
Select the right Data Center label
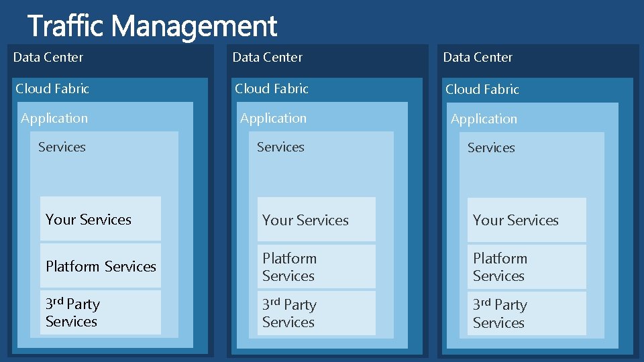(x=478, y=57)
